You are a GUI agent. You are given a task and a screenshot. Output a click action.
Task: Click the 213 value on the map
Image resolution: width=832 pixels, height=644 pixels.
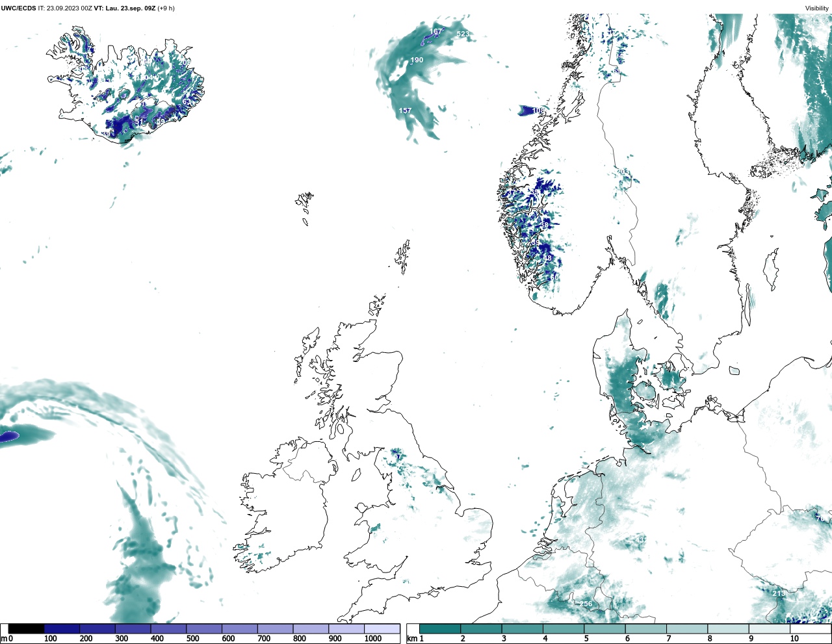click(778, 593)
